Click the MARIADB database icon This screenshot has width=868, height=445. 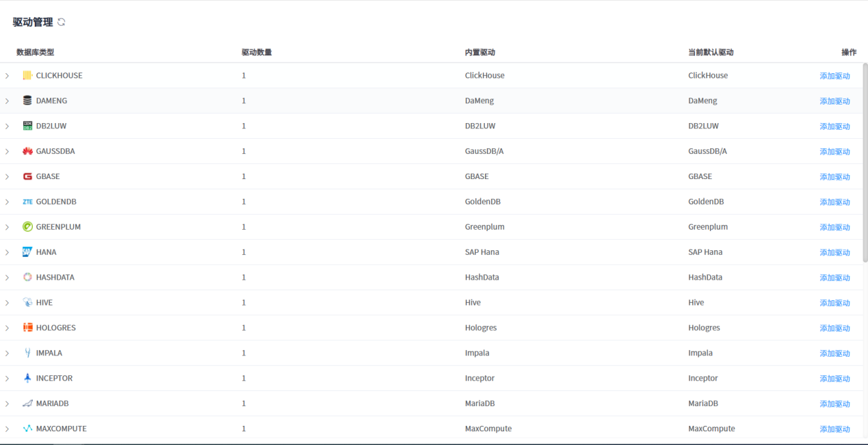click(x=27, y=404)
